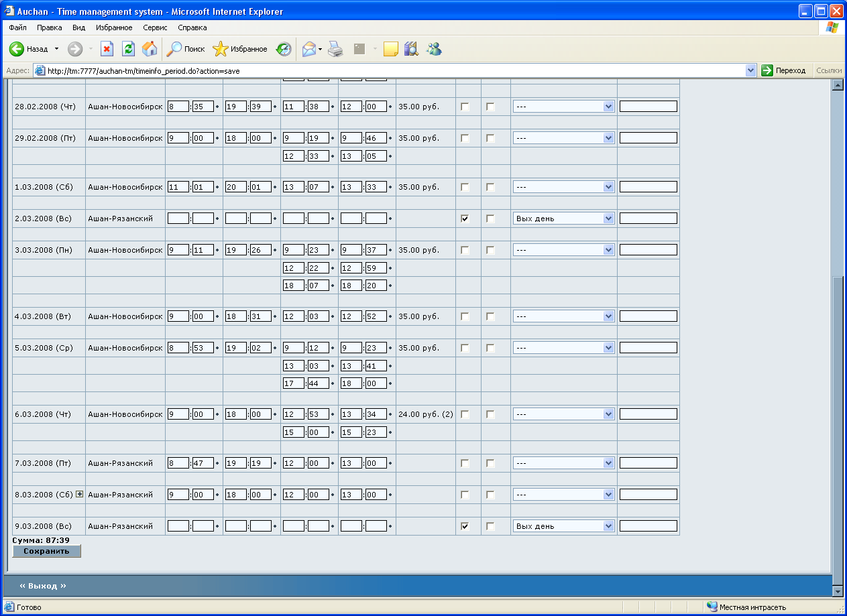Open the Search (Поиск) toolbar button
The width and height of the screenshot is (847, 616).
click(186, 49)
